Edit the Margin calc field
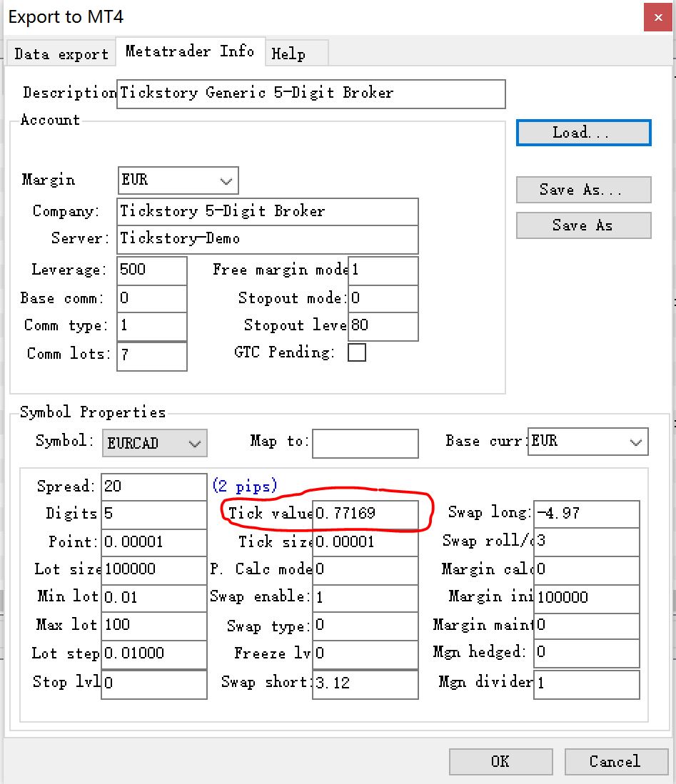The image size is (676, 784). [587, 570]
